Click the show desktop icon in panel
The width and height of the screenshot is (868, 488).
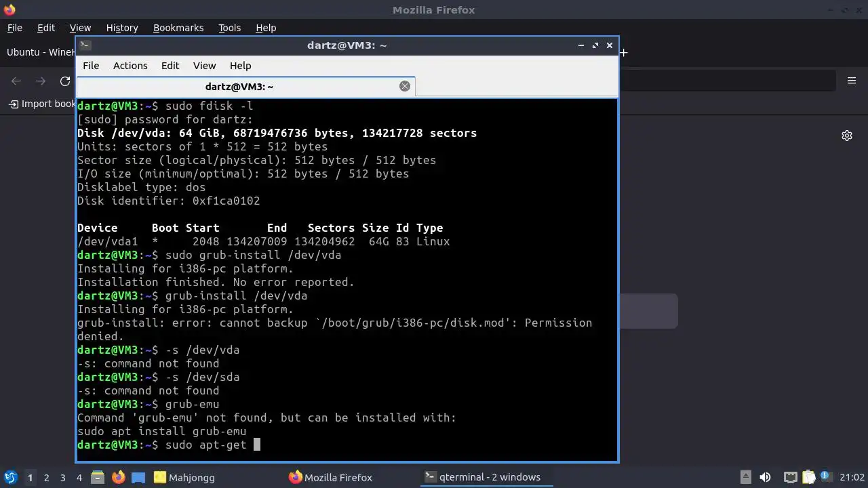(x=138, y=477)
